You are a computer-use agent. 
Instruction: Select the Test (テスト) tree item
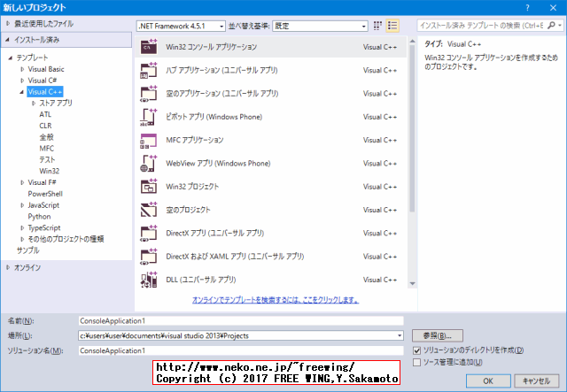(x=47, y=159)
